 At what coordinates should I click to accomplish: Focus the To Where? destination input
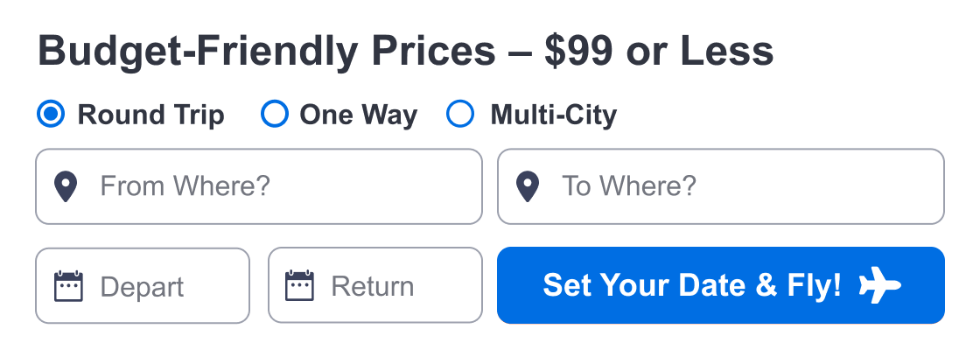pos(721,186)
